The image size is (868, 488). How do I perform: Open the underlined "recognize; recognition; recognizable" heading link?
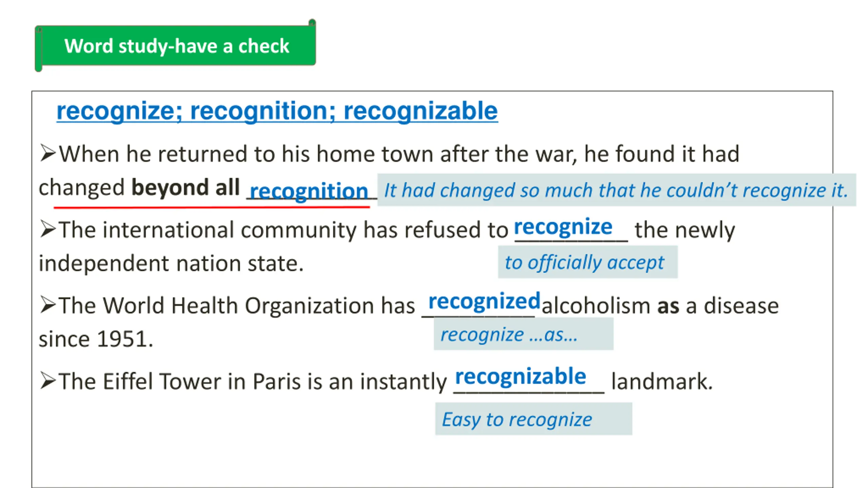click(277, 111)
